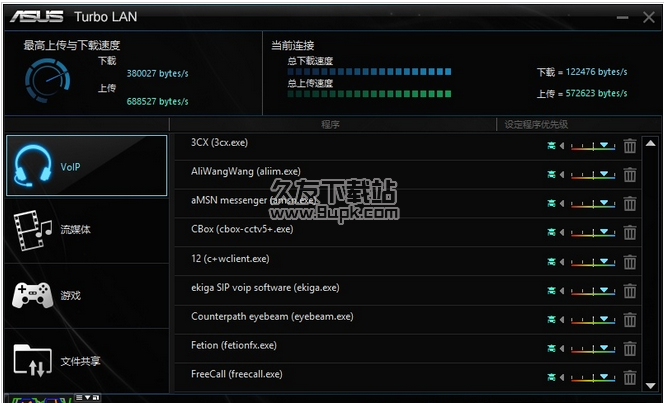The width and height of the screenshot is (664, 403).
Task: Click the ASUS logo in title bar
Action: pos(37,17)
